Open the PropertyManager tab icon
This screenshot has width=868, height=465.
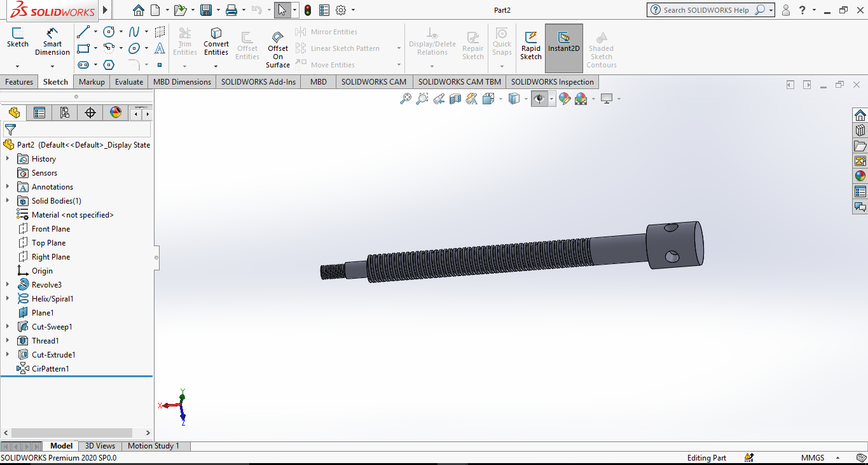[x=39, y=113]
